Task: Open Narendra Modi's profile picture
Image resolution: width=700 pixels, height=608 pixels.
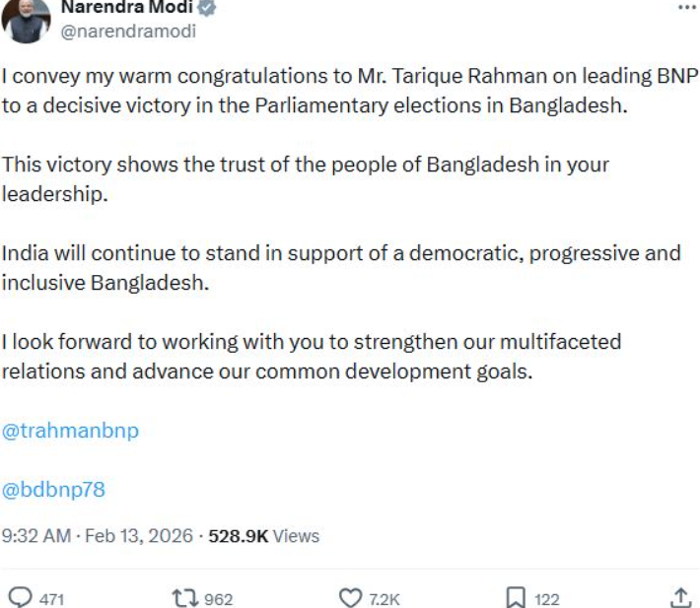Action: [27, 22]
